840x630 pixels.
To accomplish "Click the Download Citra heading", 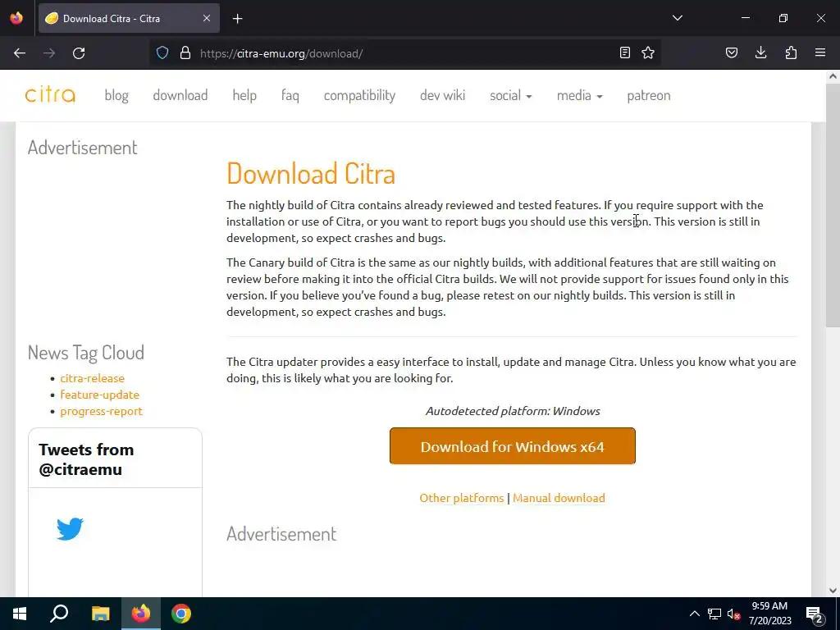I will 311,174.
